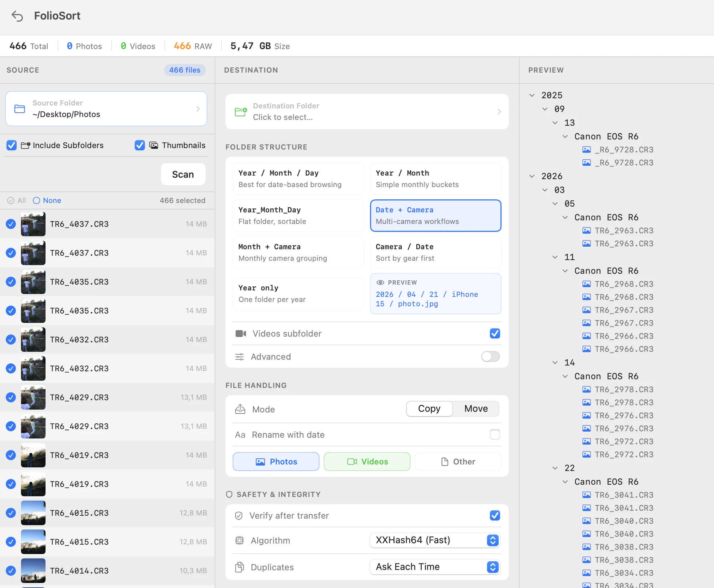Click the 466 files badge
This screenshot has height=588, width=714.
pos(185,70)
